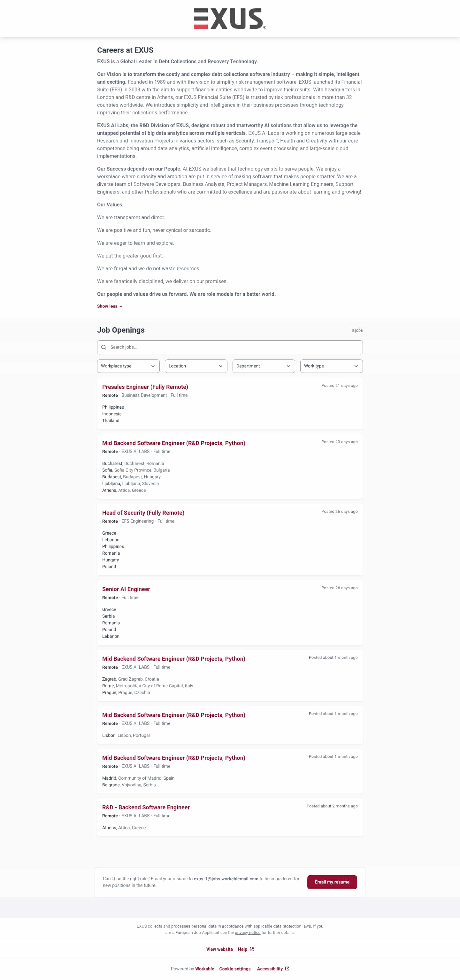460x980 pixels.
Task: Click the 'Thailand' location in the Presales card
Action: [110, 421]
